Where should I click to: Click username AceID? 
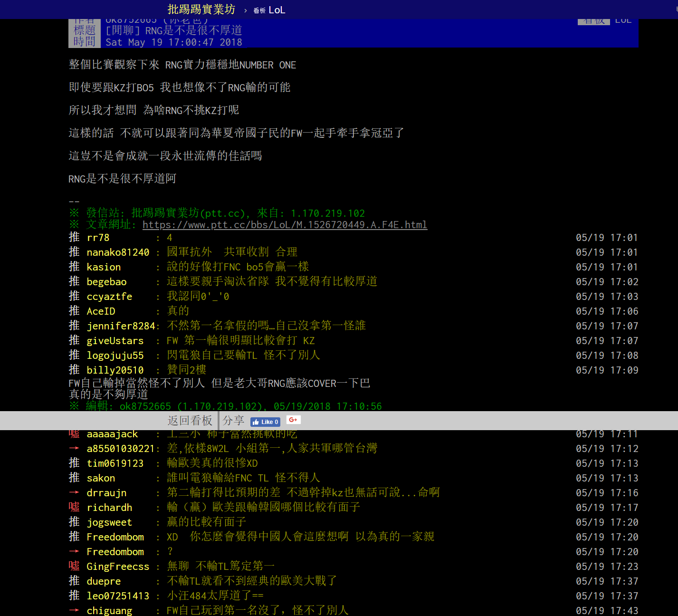click(x=101, y=311)
